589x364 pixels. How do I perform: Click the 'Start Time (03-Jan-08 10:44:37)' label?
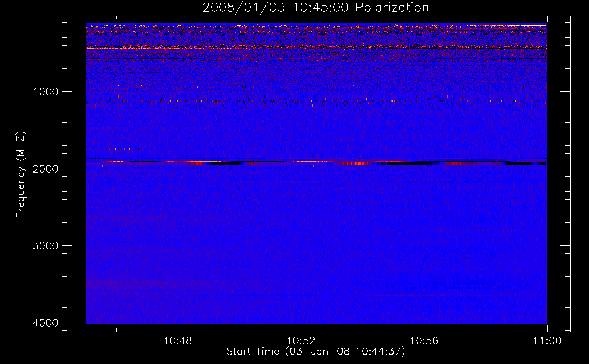pyautogui.click(x=316, y=352)
